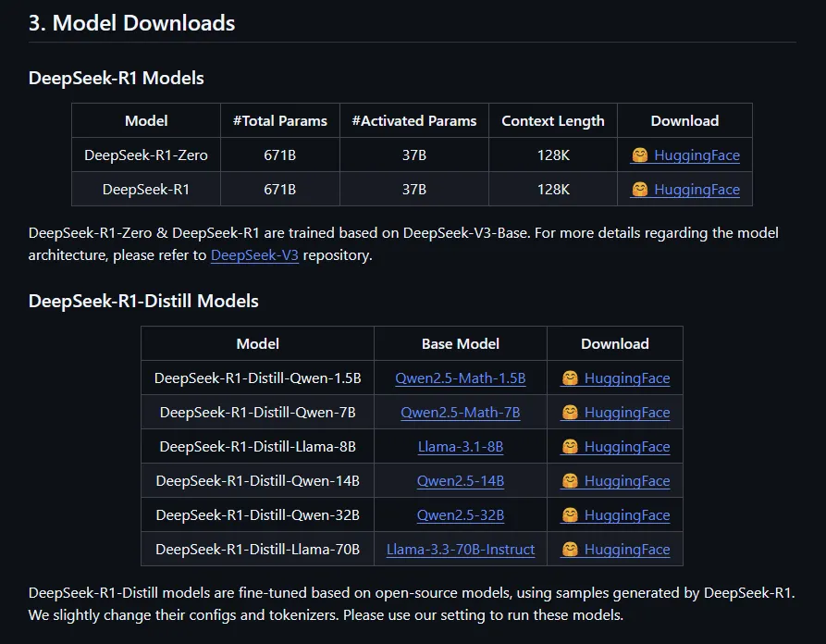The width and height of the screenshot is (826, 644).
Task: Click the 'Context Length' column header
Action: [x=553, y=120]
